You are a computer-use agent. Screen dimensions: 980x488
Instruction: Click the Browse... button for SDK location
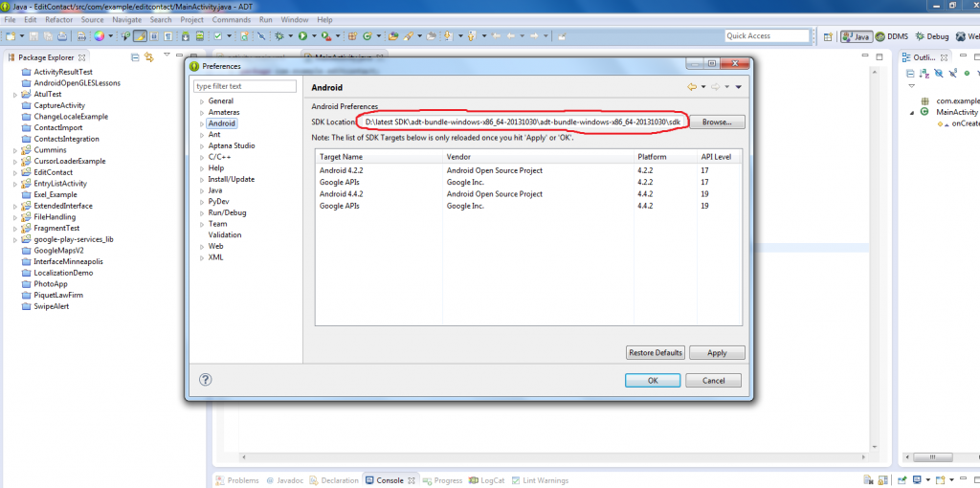point(716,122)
